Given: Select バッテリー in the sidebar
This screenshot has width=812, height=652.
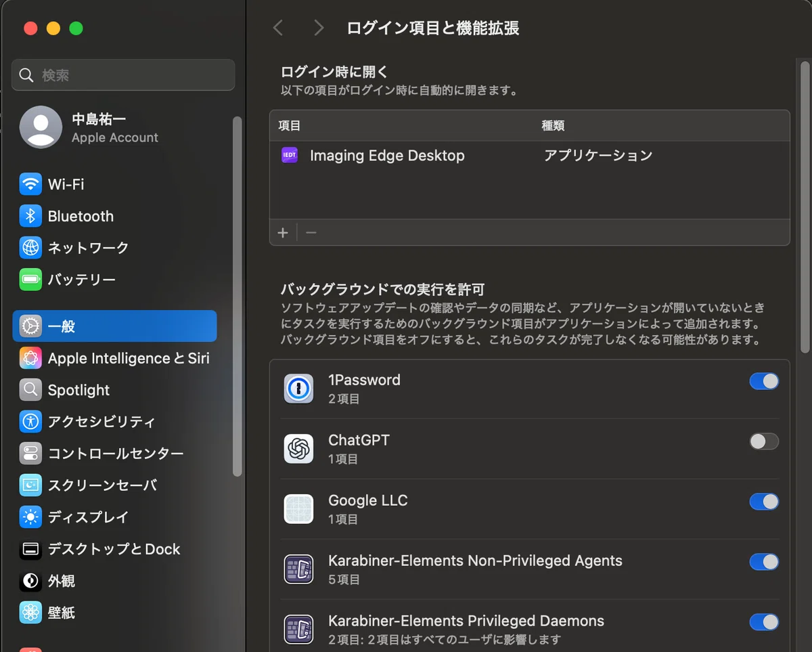Looking at the screenshot, I should coord(114,280).
